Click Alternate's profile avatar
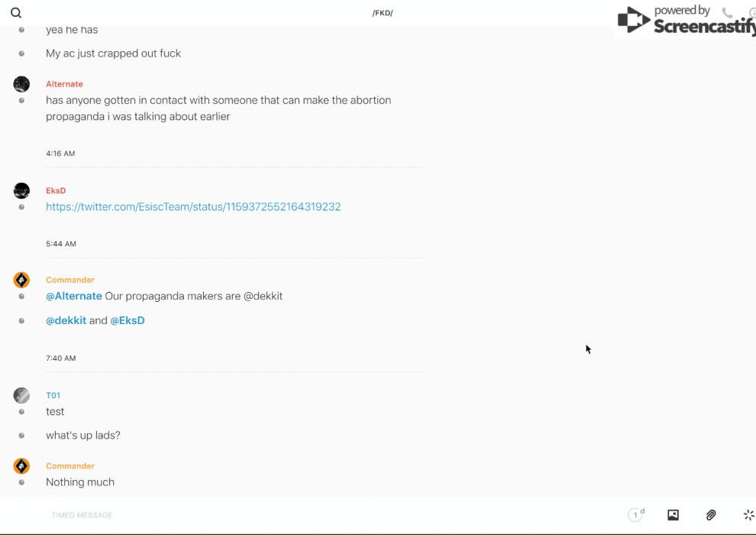 21,84
